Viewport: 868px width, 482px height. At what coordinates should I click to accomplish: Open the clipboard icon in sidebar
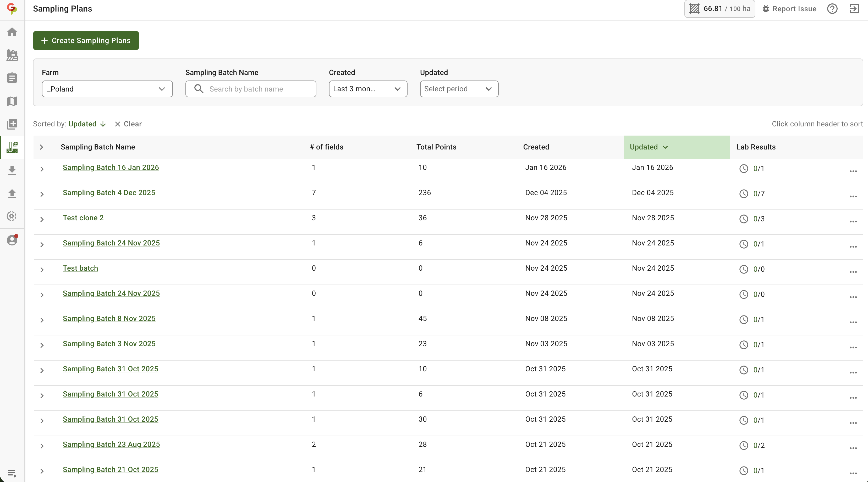pyautogui.click(x=12, y=78)
